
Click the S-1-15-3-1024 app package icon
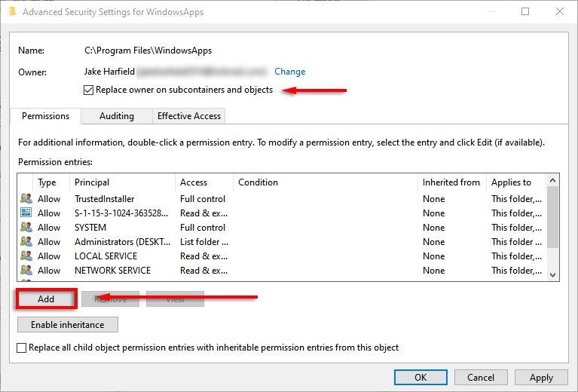[x=26, y=213]
